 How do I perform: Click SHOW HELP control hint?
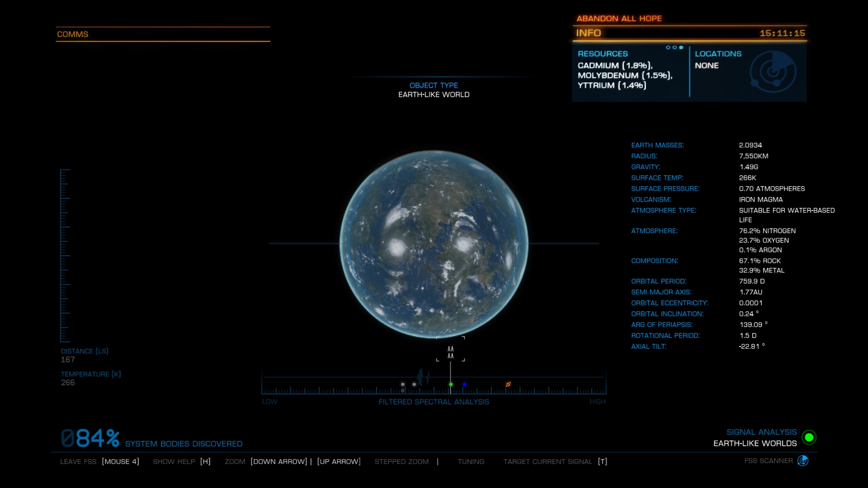(182, 461)
